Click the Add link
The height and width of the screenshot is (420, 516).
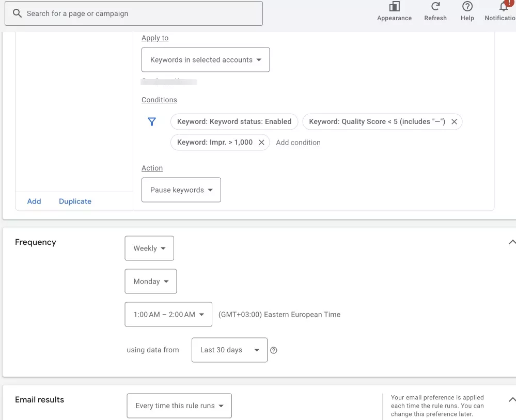click(34, 201)
